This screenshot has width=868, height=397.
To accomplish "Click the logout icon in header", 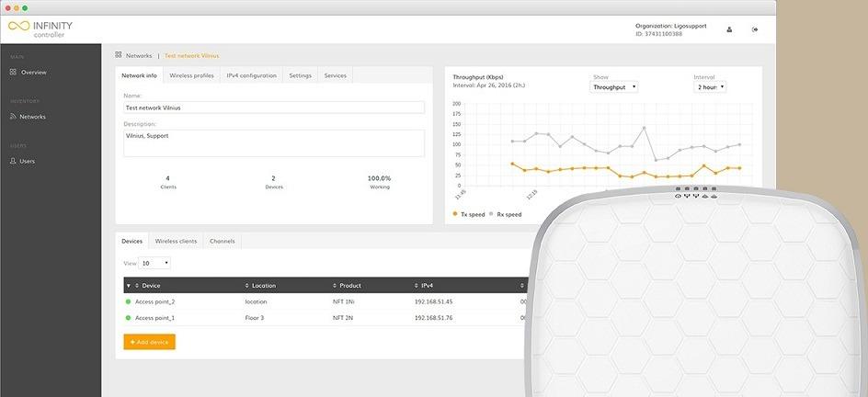I will point(755,29).
